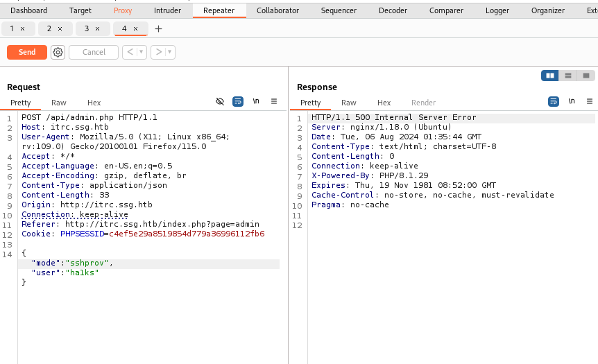Image resolution: width=598 pixels, height=364 pixels.
Task: Switch to the Proxy tab
Action: coord(123,10)
